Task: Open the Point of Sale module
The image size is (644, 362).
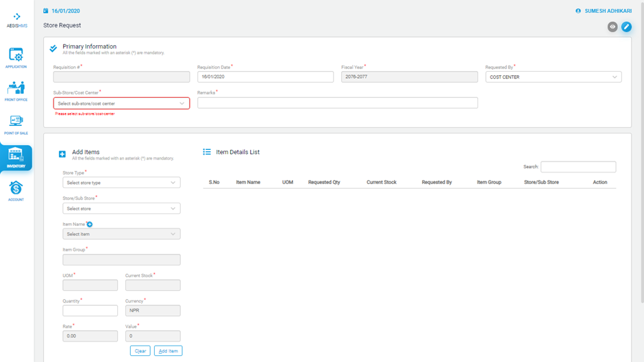Action: [16, 125]
